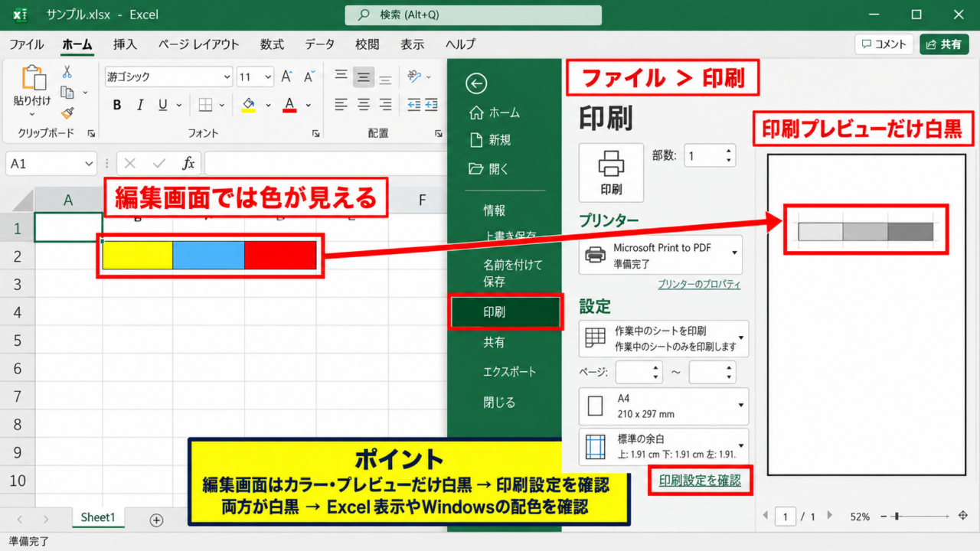Open the ファイル tab
The height and width of the screenshot is (551, 980).
click(27, 44)
